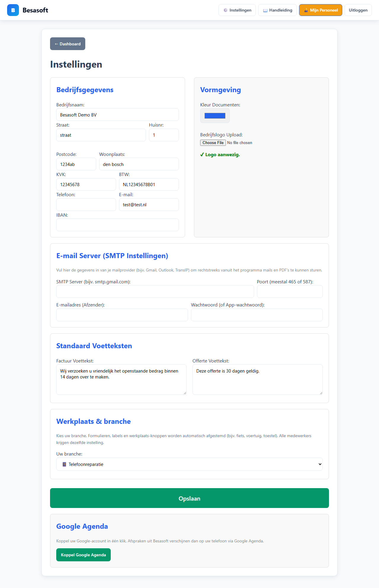Focus the empty Telefoon field
Image resolution: width=379 pixels, height=588 pixels.
coord(86,204)
